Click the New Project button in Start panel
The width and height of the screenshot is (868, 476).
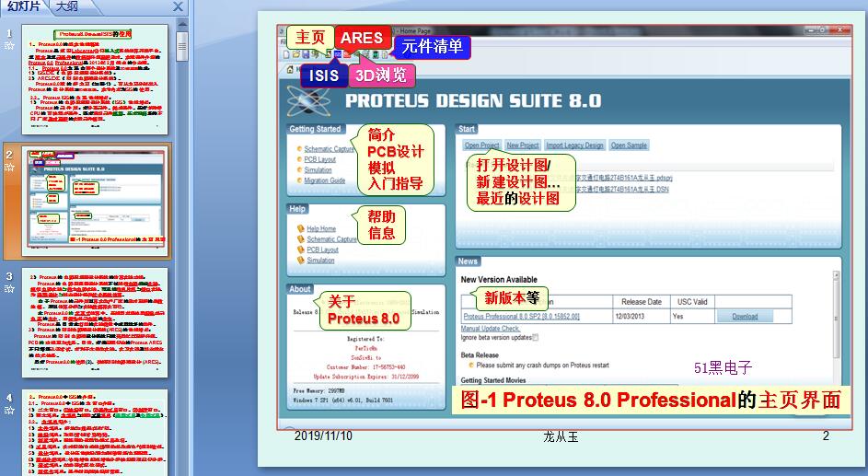[x=523, y=145]
